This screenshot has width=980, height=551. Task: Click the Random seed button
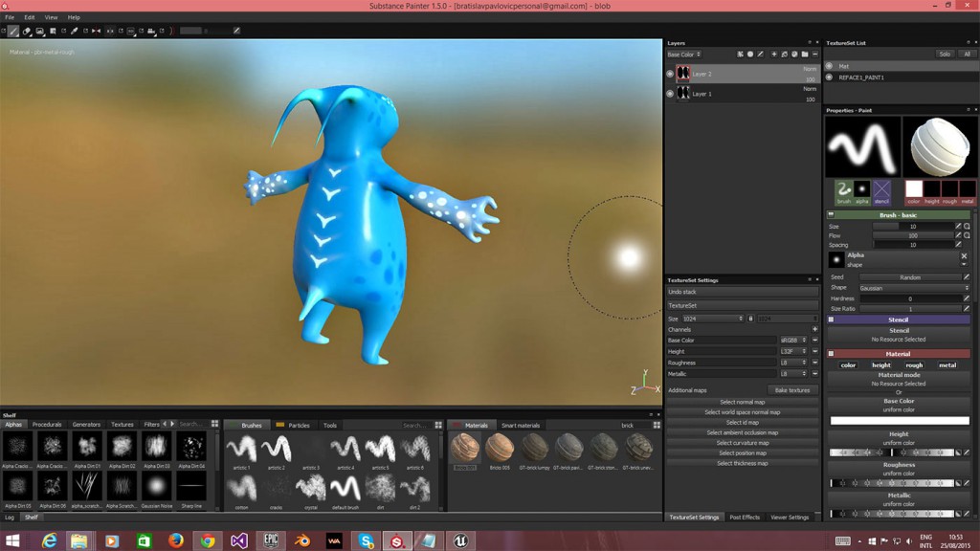click(910, 277)
